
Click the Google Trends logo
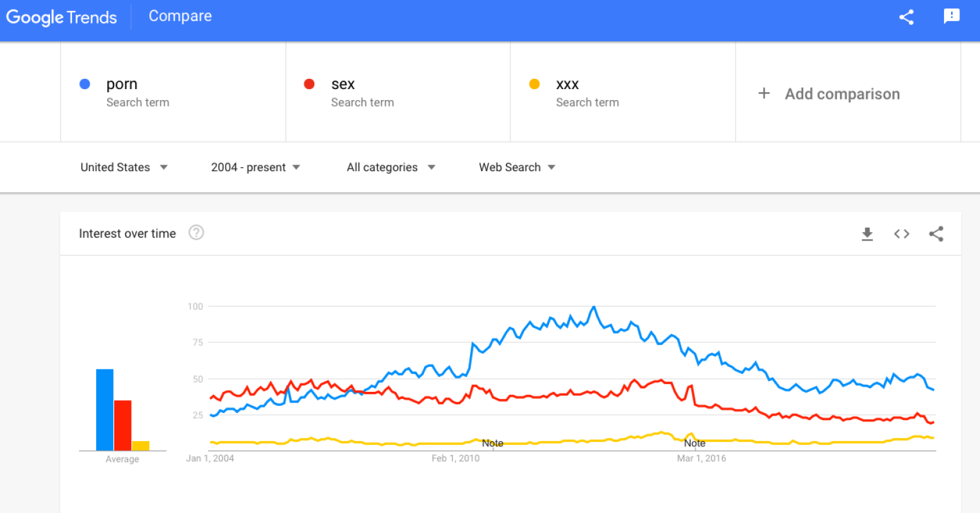(62, 17)
